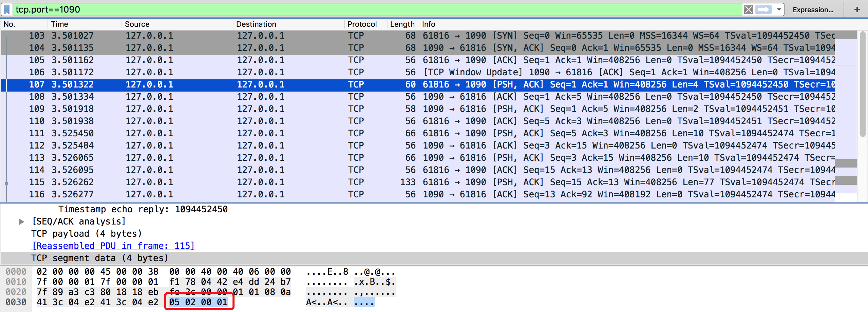Select packet 106 TCP Window Update row

pyautogui.click(x=417, y=72)
